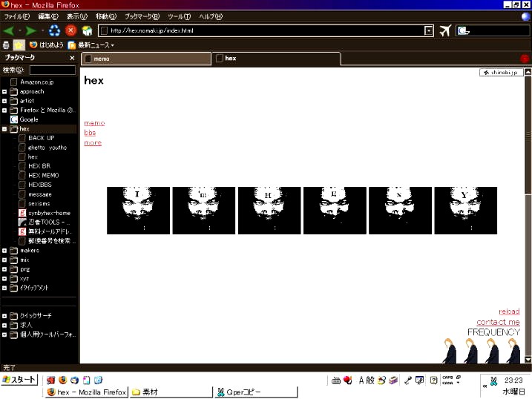Reload the page with blue refresh icon
The height and width of the screenshot is (399, 532).
click(54, 30)
